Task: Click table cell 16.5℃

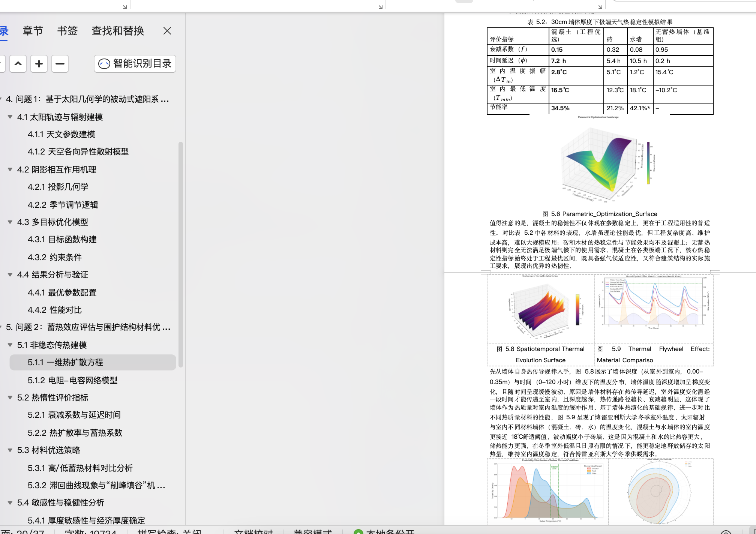Action: click(x=576, y=94)
